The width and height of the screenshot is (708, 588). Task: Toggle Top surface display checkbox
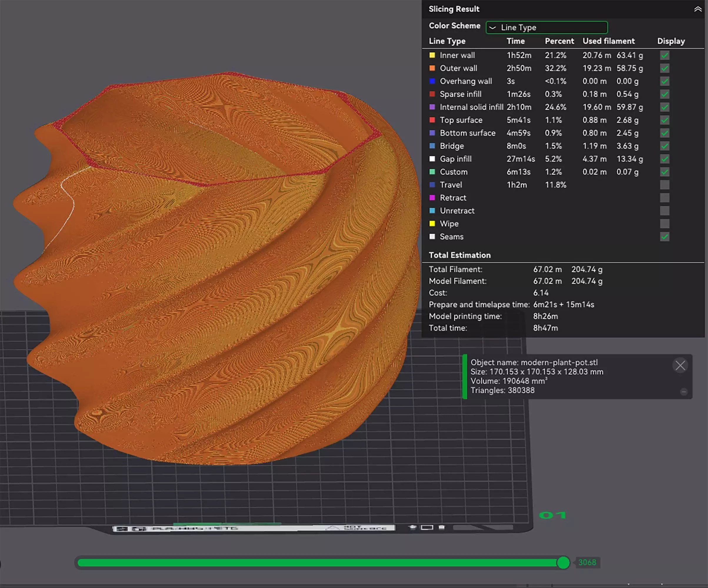[x=664, y=120]
